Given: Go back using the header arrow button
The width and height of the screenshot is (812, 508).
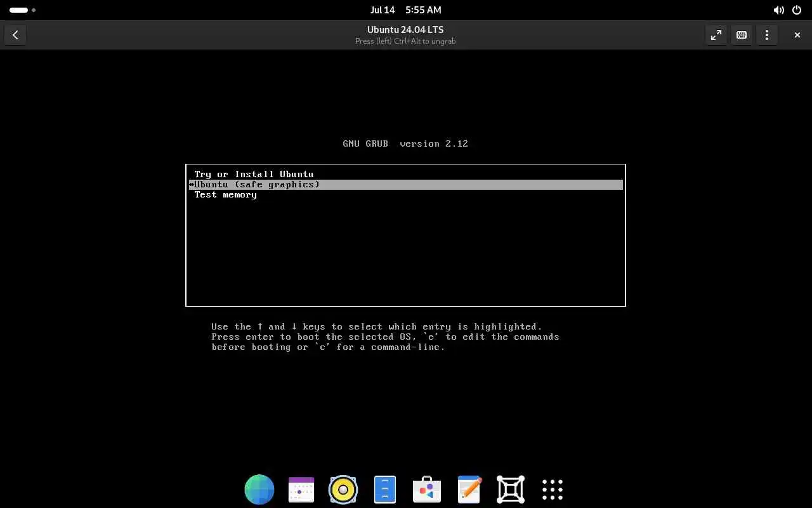Looking at the screenshot, I should tap(15, 35).
